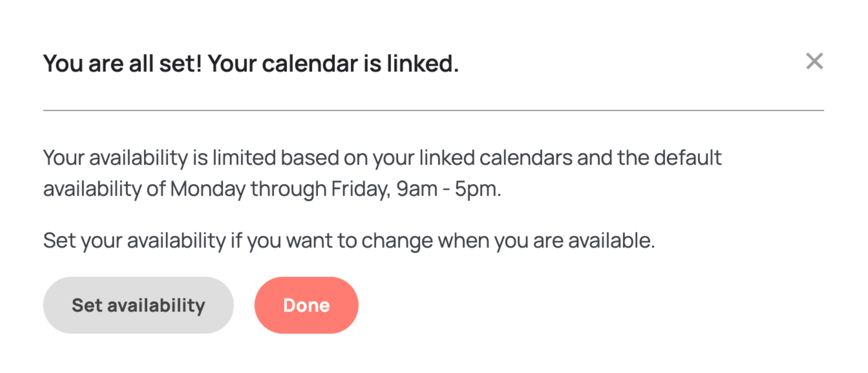Click the 'Set your availability' instruction text
868x373 pixels.
point(349,241)
